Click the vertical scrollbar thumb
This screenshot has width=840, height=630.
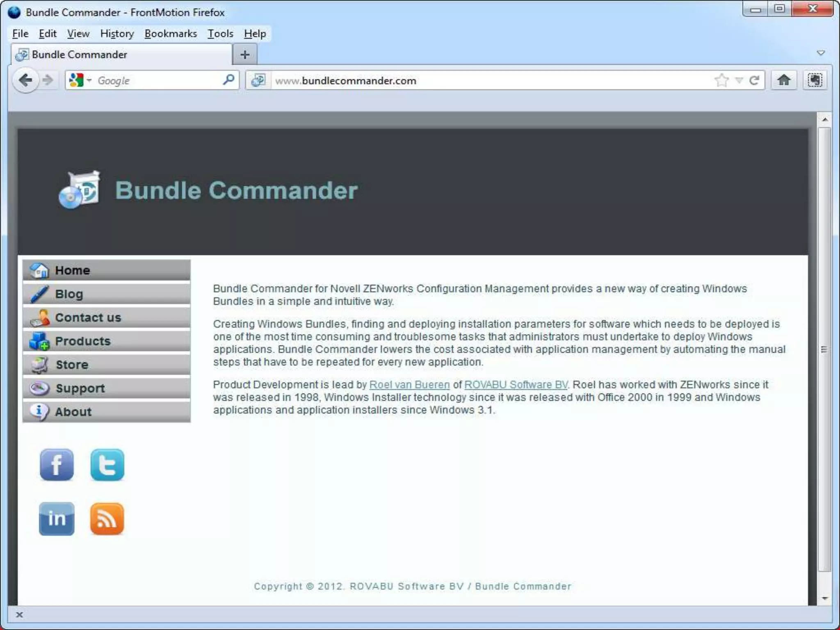click(824, 349)
